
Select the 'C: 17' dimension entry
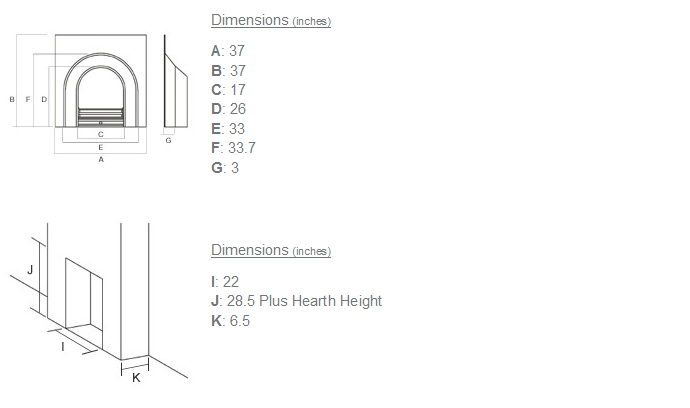(228, 90)
